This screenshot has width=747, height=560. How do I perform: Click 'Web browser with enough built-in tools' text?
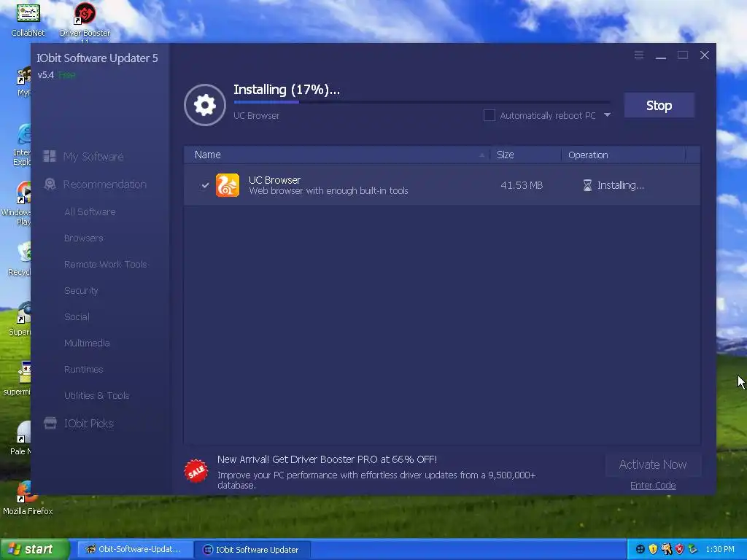click(x=328, y=190)
